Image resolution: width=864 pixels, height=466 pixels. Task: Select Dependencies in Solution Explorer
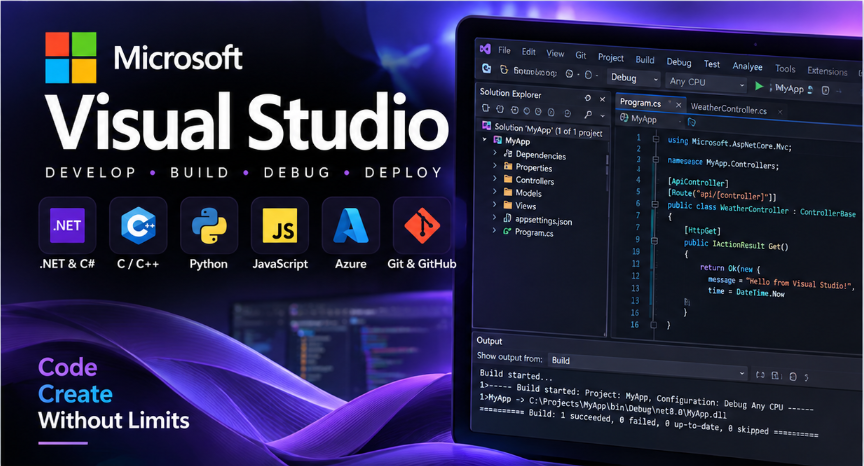(x=541, y=155)
